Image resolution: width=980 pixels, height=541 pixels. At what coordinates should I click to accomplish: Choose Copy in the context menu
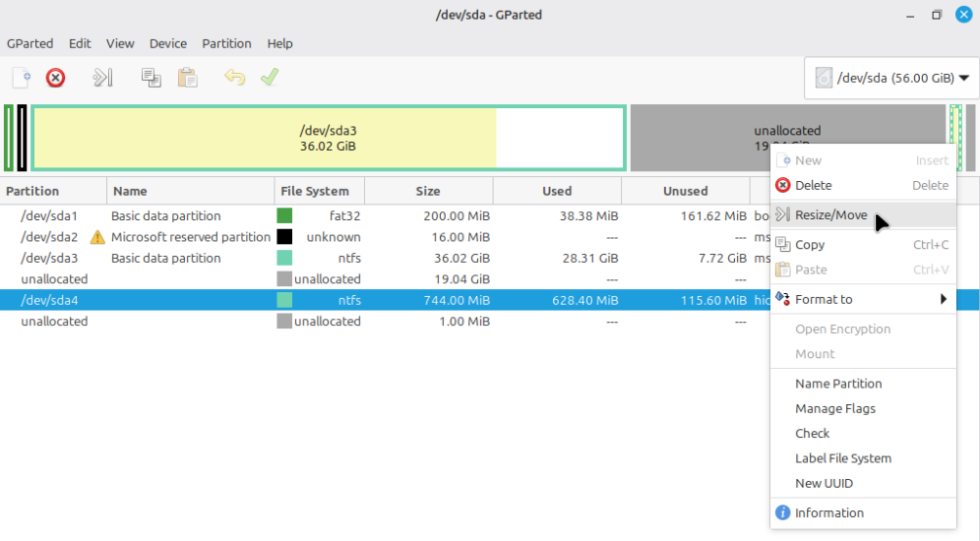pos(863,245)
